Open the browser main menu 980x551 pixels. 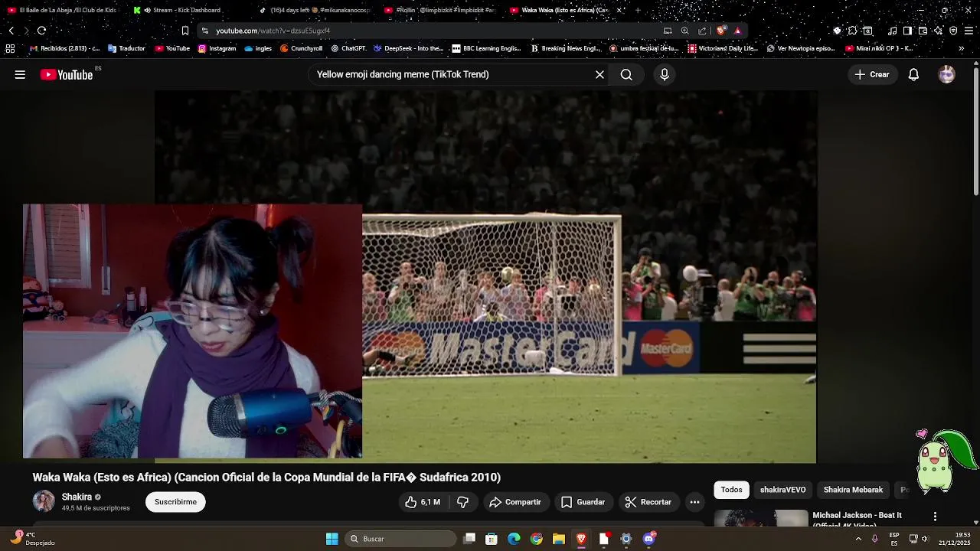point(969,31)
